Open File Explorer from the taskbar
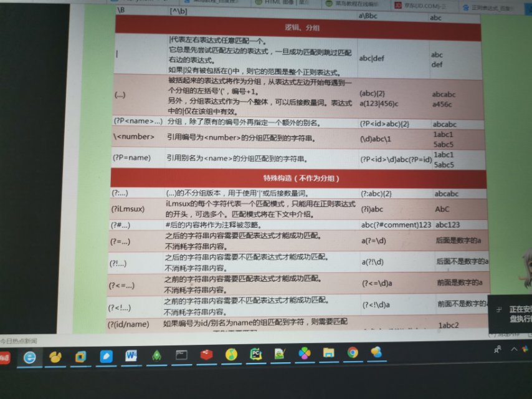Screen dimensions: 532x399 point(328,353)
